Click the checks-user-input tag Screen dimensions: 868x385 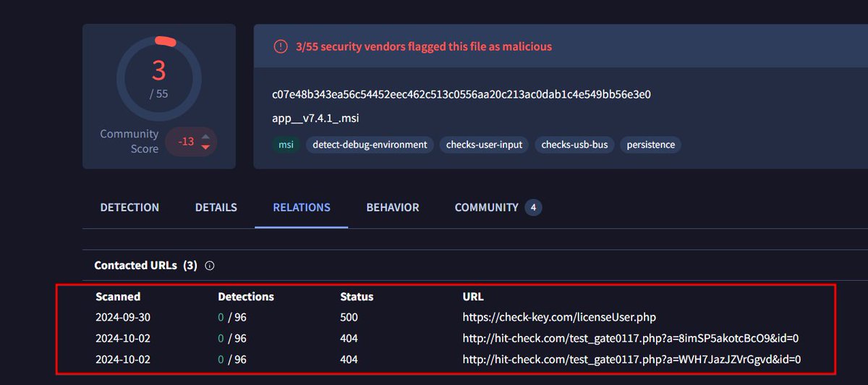click(x=485, y=145)
